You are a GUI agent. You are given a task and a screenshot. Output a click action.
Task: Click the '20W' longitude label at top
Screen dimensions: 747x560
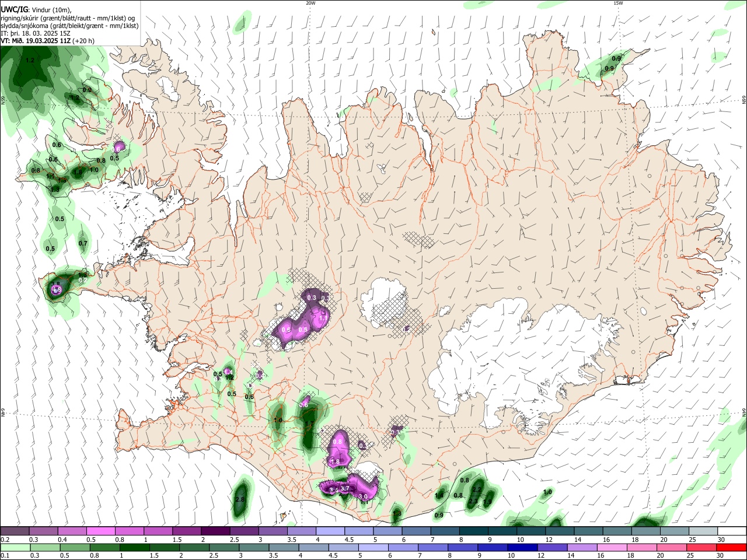tap(310, 3)
